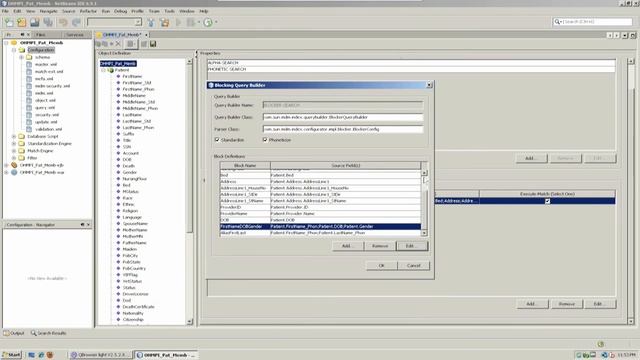The width and height of the screenshot is (640, 360).
Task: Open the File menu
Action: [x=5, y=11]
